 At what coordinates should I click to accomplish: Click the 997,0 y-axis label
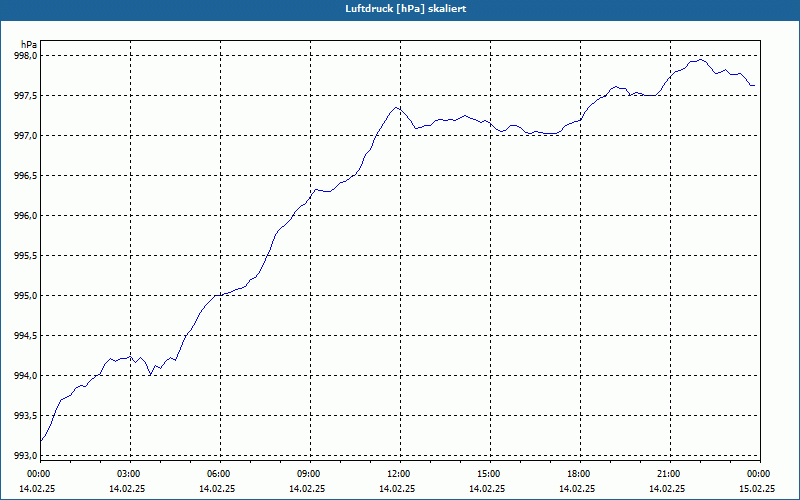(25, 136)
